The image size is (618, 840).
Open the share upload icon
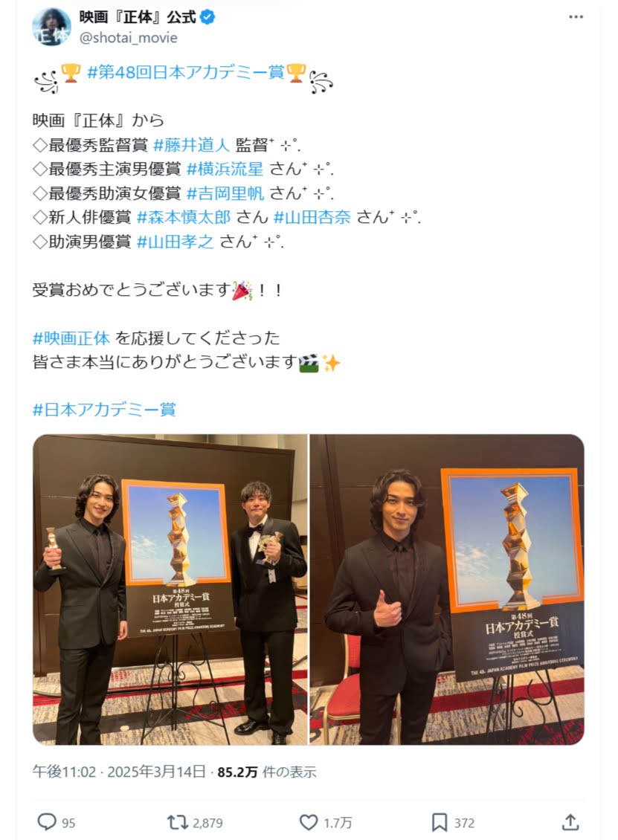pyautogui.click(x=570, y=821)
